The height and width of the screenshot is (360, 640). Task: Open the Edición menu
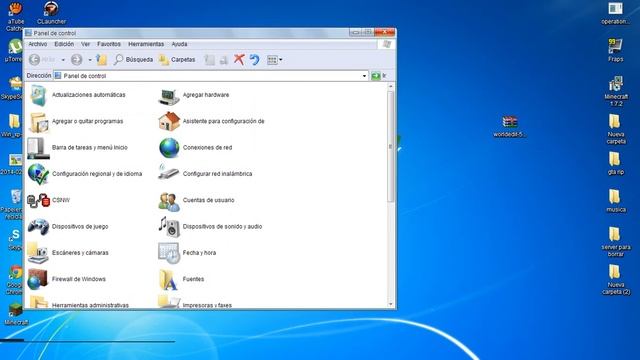pyautogui.click(x=64, y=44)
